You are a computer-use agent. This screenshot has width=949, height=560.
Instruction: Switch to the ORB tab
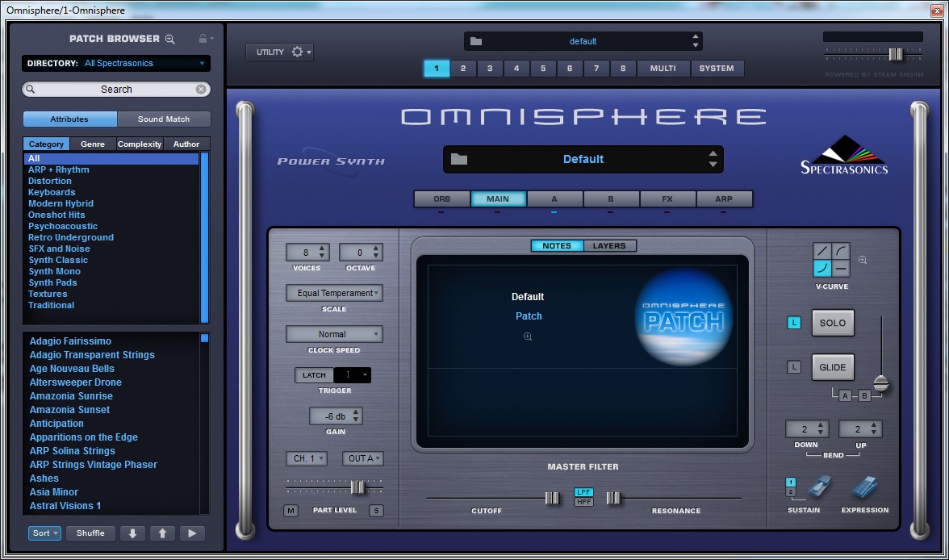442,199
